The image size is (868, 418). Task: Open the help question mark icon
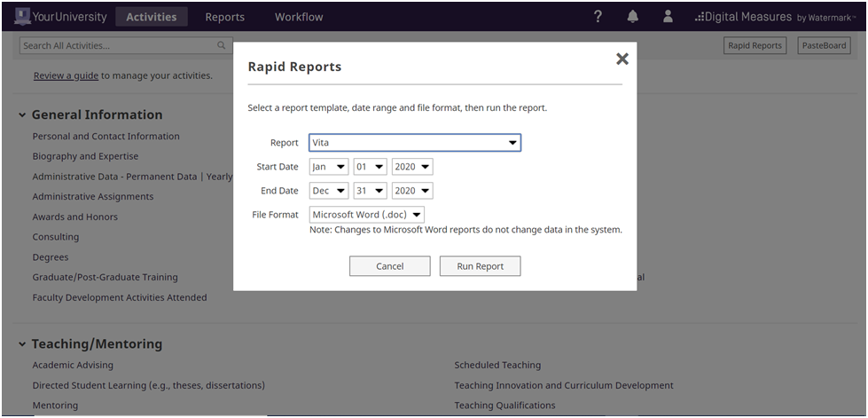click(x=598, y=17)
